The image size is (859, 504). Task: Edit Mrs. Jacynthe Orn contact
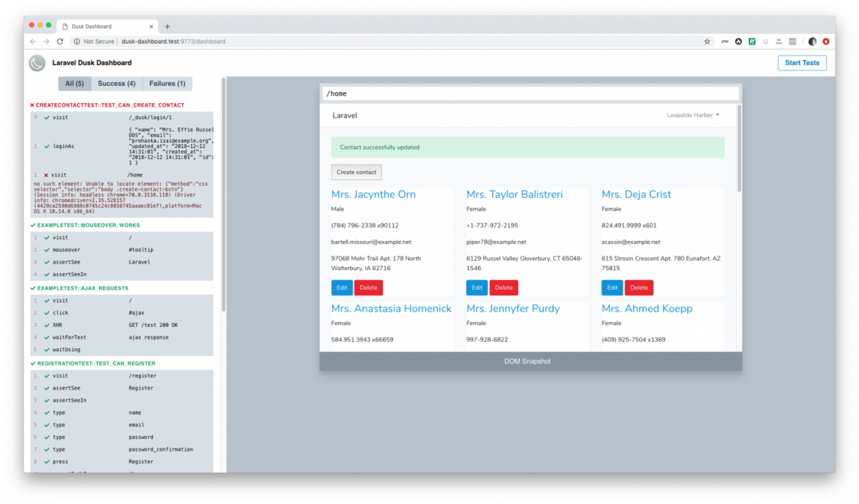[x=342, y=288]
